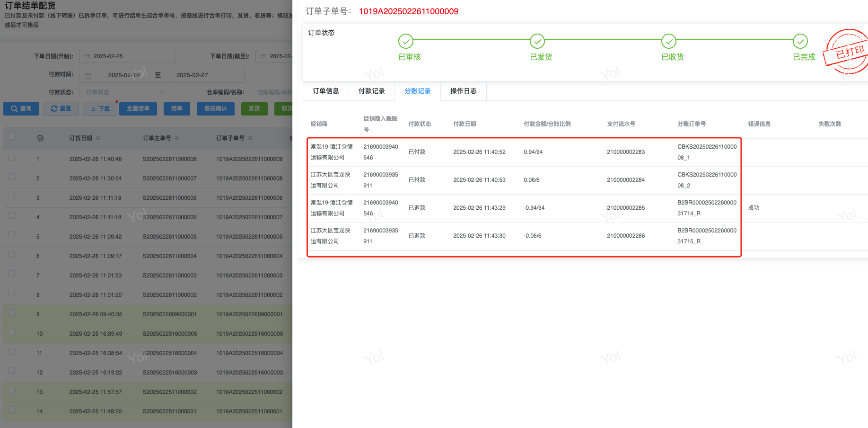Click the 已审核 status check icon
The width and height of the screenshot is (868, 428).
coord(405,42)
